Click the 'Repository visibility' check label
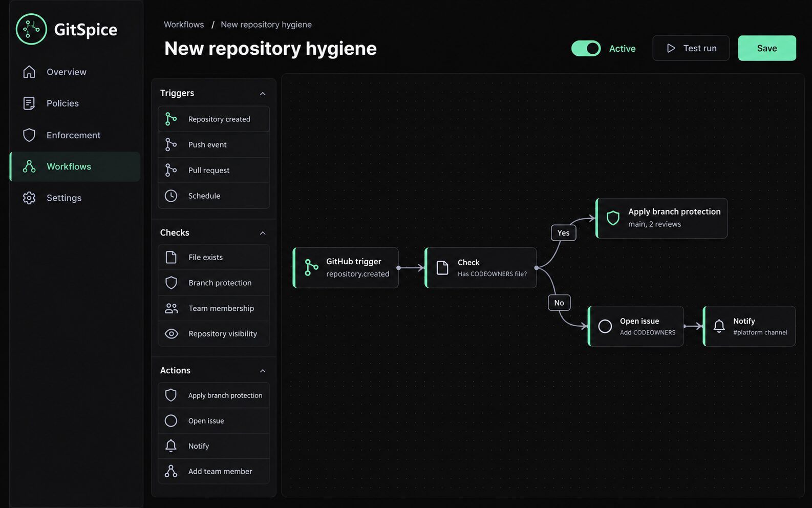 [223, 333]
